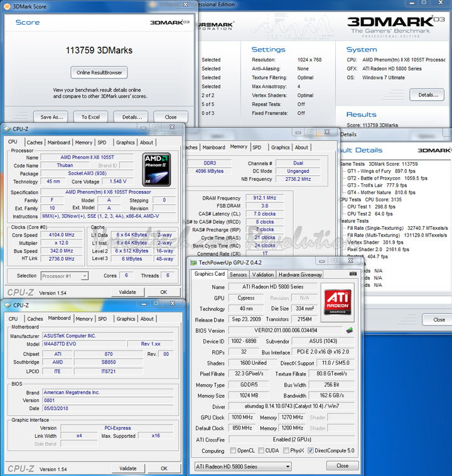Click the Core Speed 4104.0 MHz value
This screenshot has width=452, height=476.
[x=62, y=235]
